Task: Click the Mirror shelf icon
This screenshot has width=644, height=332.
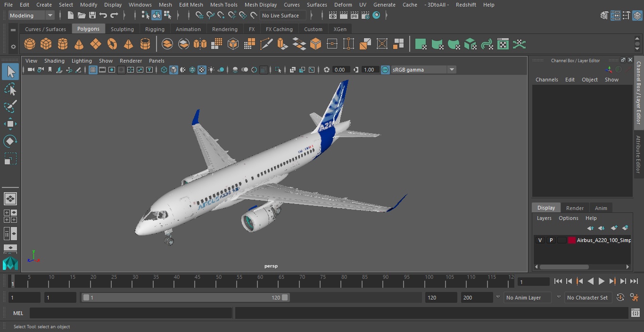Action: [200, 44]
